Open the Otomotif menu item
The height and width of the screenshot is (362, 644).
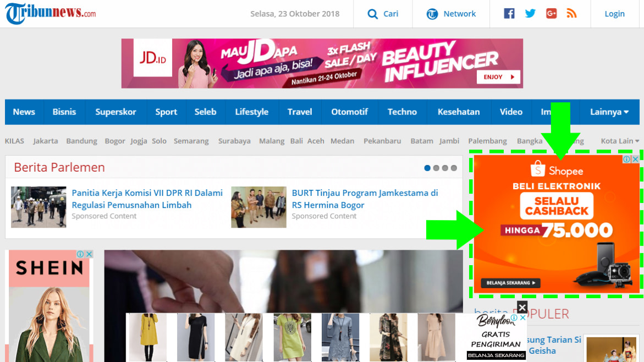tap(350, 112)
